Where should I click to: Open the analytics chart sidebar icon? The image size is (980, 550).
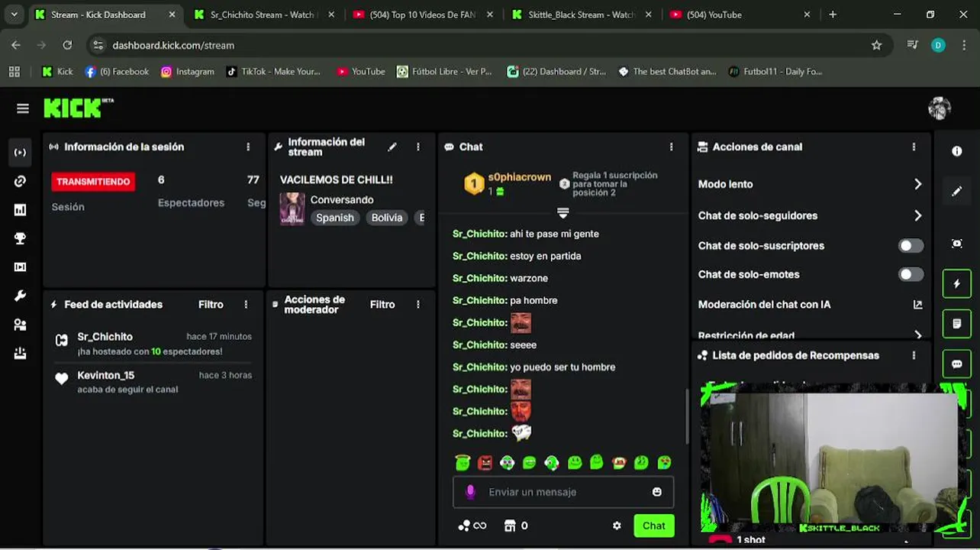pos(21,209)
